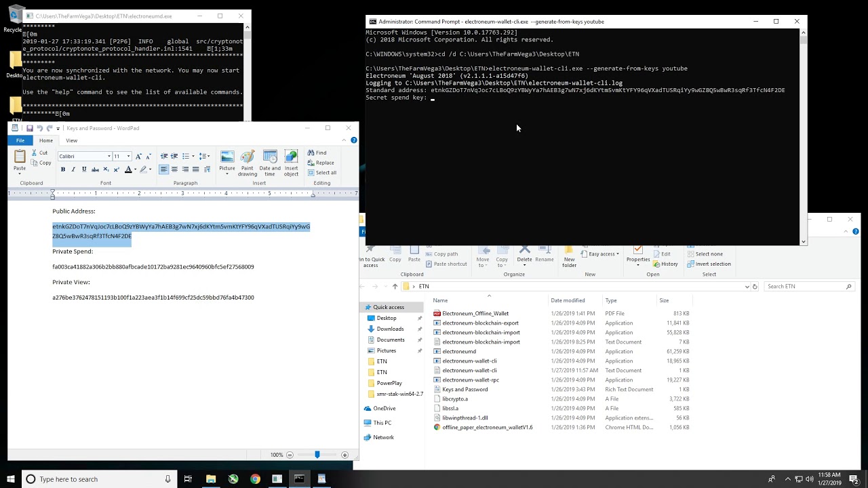Click the Refresh button beside address bar

click(755, 286)
